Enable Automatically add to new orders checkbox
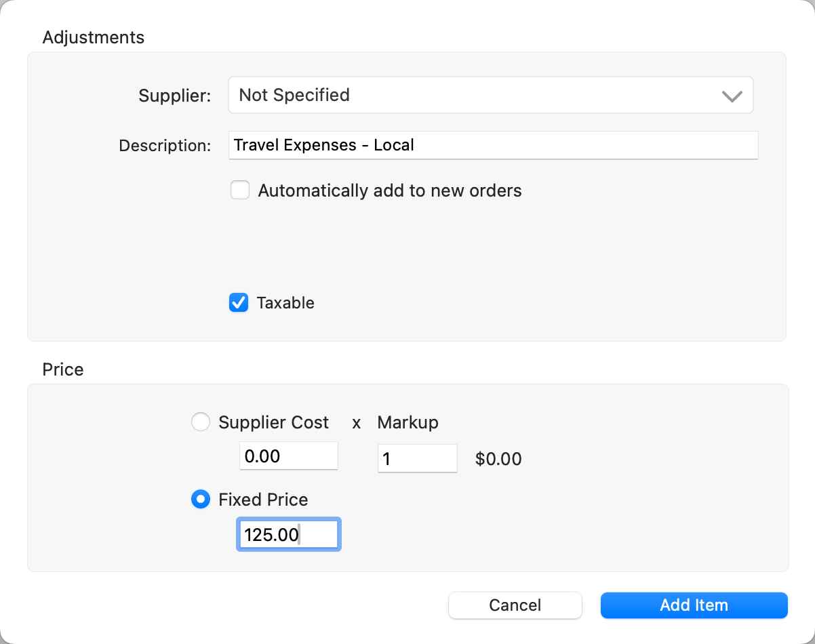Image resolution: width=815 pixels, height=644 pixels. click(240, 190)
